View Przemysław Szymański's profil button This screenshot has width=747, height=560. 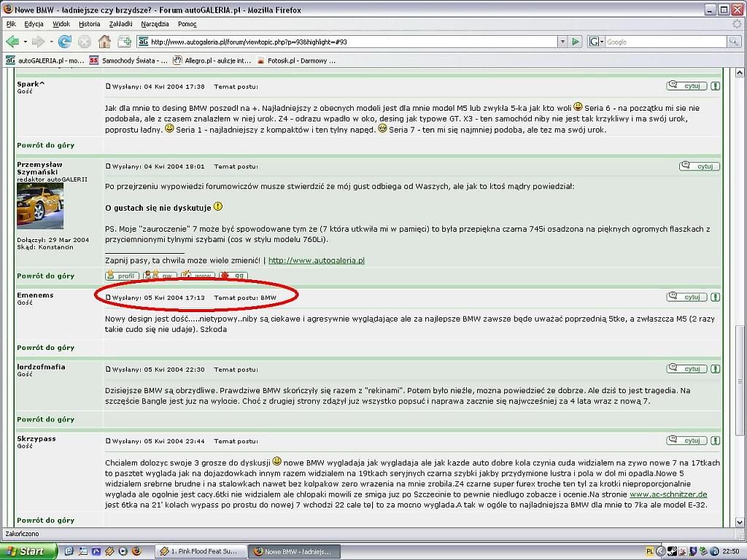click(123, 275)
